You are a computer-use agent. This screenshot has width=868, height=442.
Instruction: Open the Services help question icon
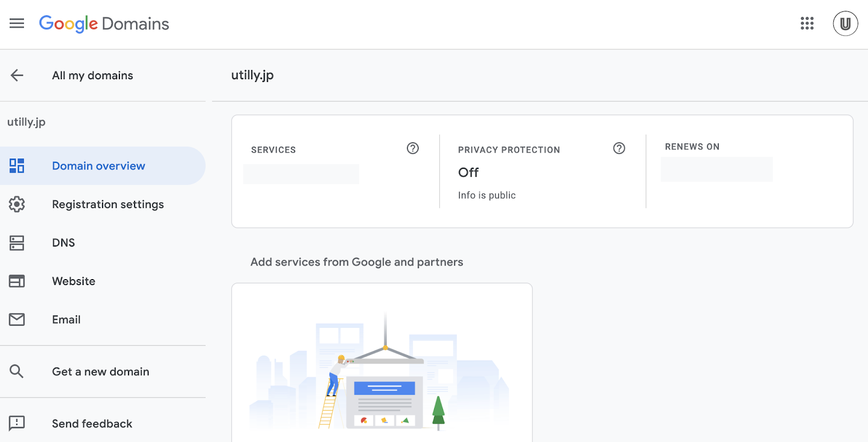(413, 148)
